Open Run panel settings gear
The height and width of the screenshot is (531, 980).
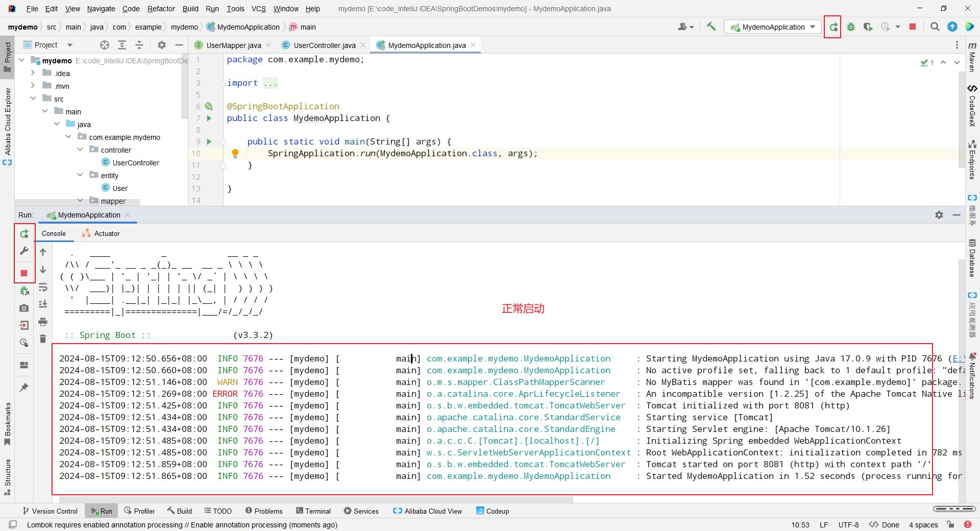(939, 215)
